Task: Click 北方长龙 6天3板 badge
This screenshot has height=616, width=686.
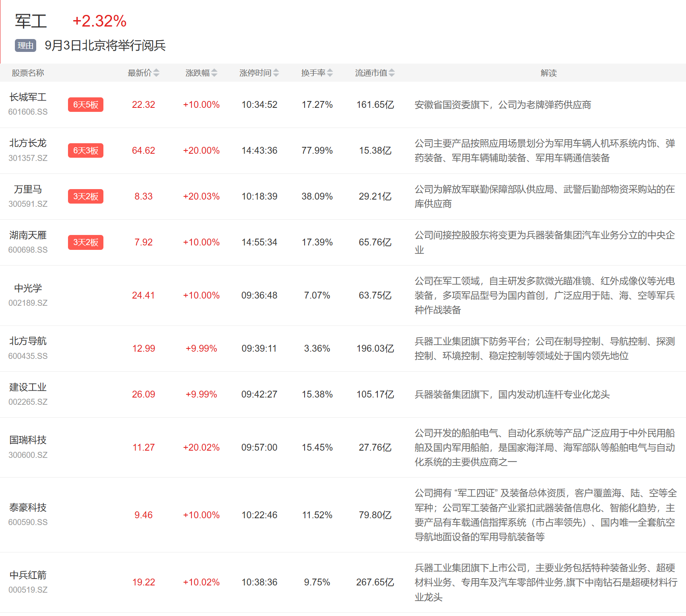Action: pos(86,150)
